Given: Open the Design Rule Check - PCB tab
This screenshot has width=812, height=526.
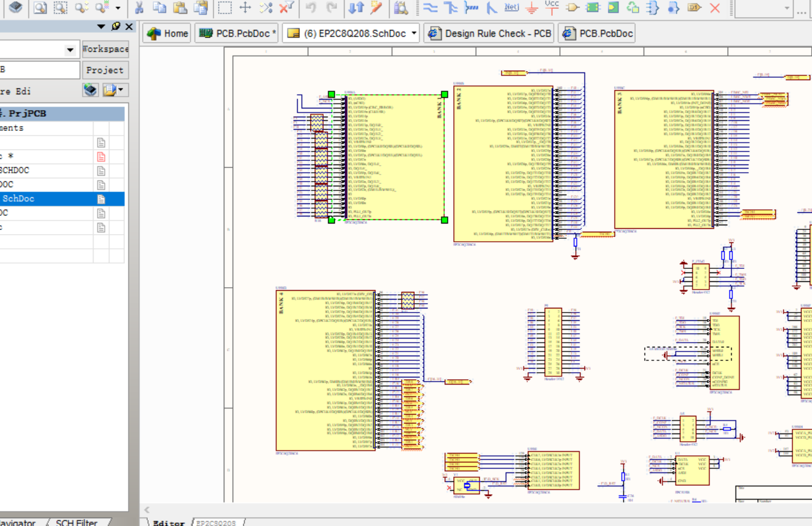Looking at the screenshot, I should tap(490, 34).
